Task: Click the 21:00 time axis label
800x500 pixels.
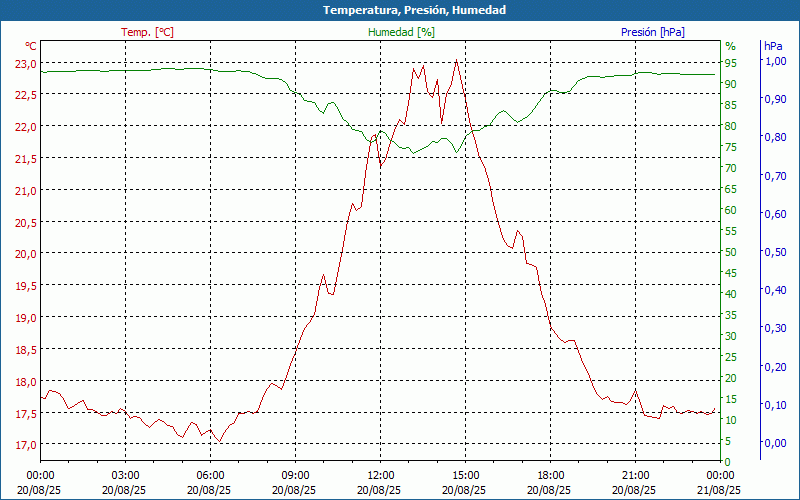Action: (635, 476)
